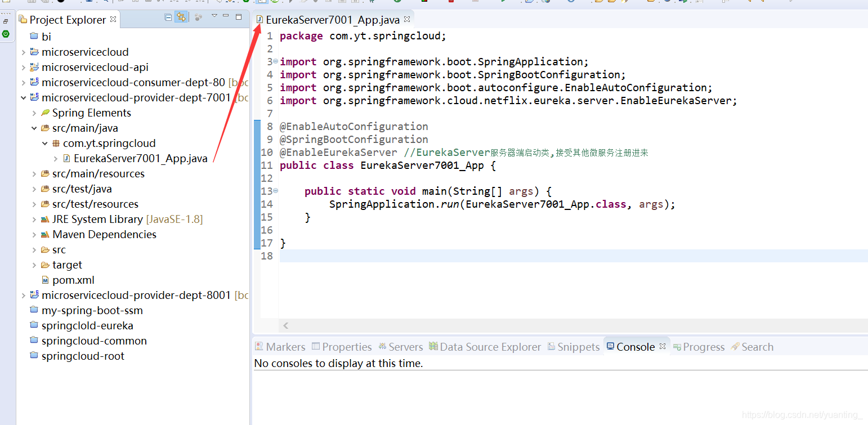
Task: Click the my-spring-boot-ssm folder icon
Action: point(34,310)
